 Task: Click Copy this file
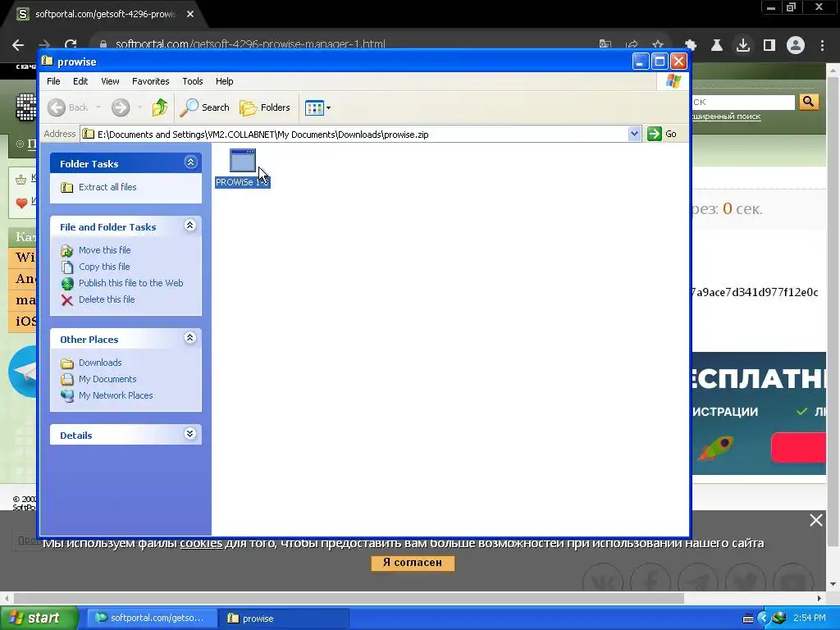[x=104, y=267]
